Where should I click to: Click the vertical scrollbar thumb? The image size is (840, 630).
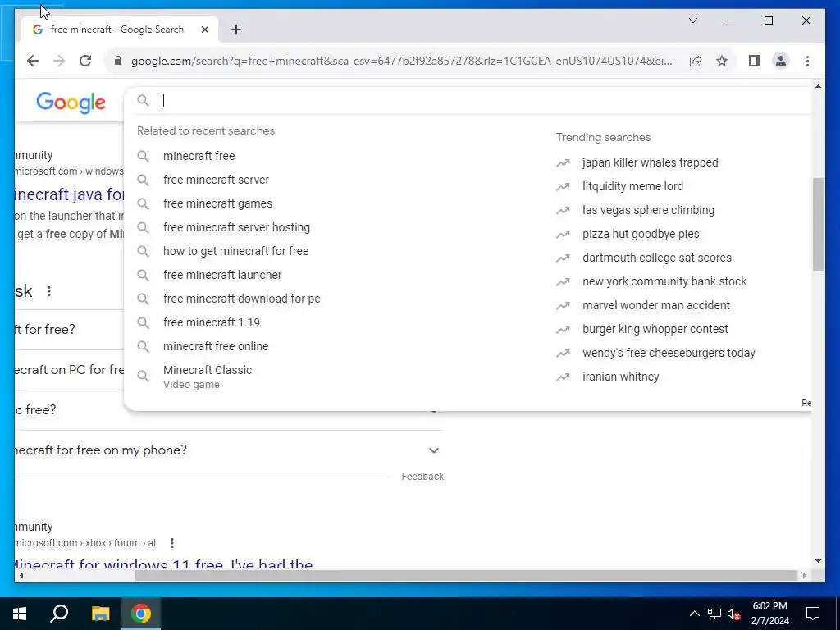click(818, 224)
